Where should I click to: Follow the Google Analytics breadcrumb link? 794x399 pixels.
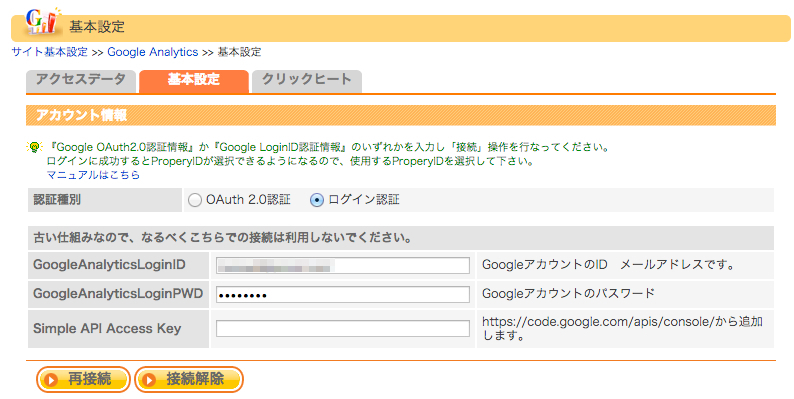(x=152, y=52)
